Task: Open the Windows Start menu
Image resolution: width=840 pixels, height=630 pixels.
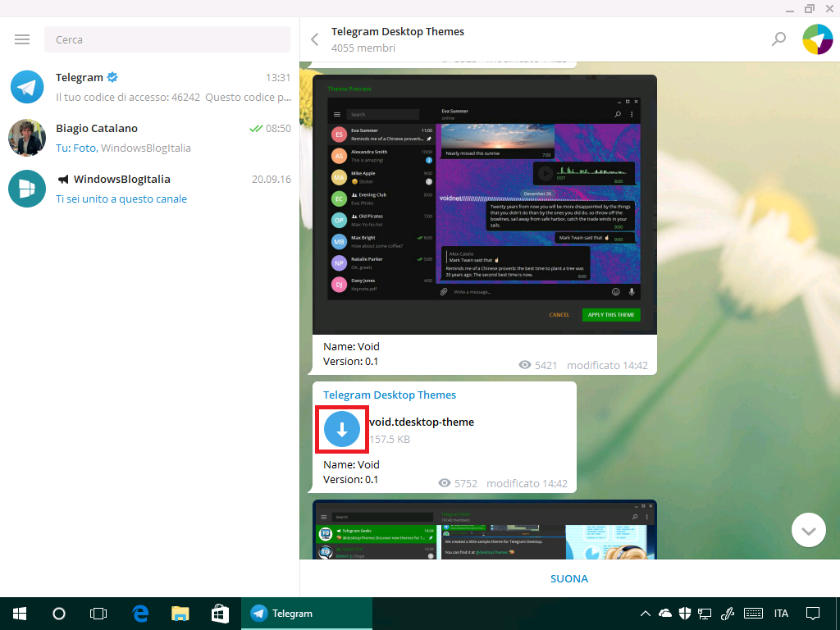Action: [20, 614]
